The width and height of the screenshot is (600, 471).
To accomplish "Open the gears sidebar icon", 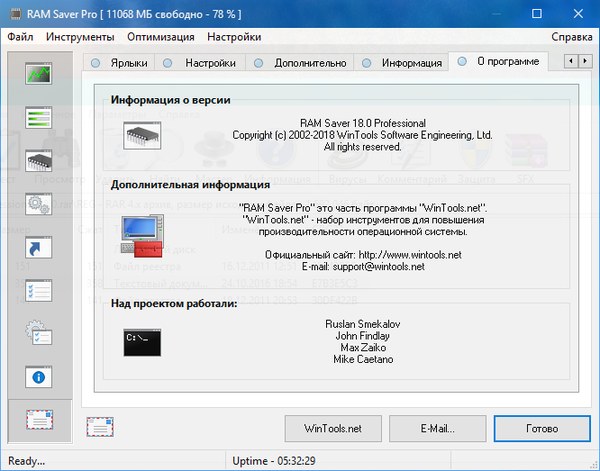I will pos(39,204).
